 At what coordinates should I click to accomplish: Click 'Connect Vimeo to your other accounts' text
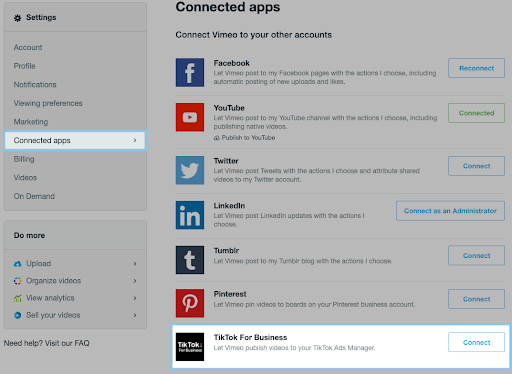point(254,35)
